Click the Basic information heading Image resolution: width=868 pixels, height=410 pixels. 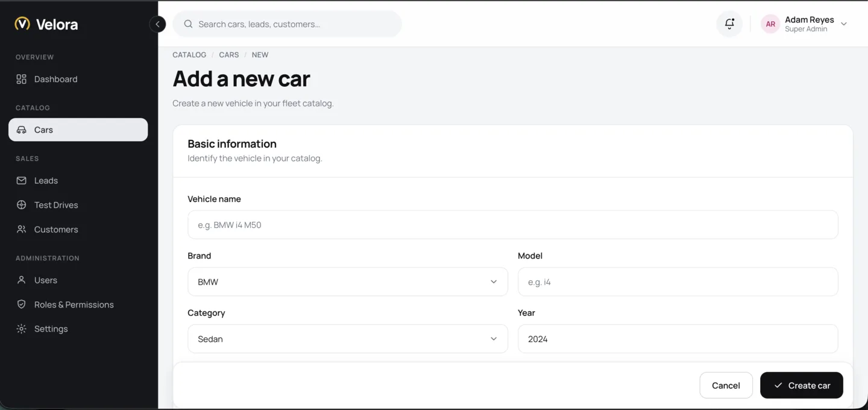232,143
